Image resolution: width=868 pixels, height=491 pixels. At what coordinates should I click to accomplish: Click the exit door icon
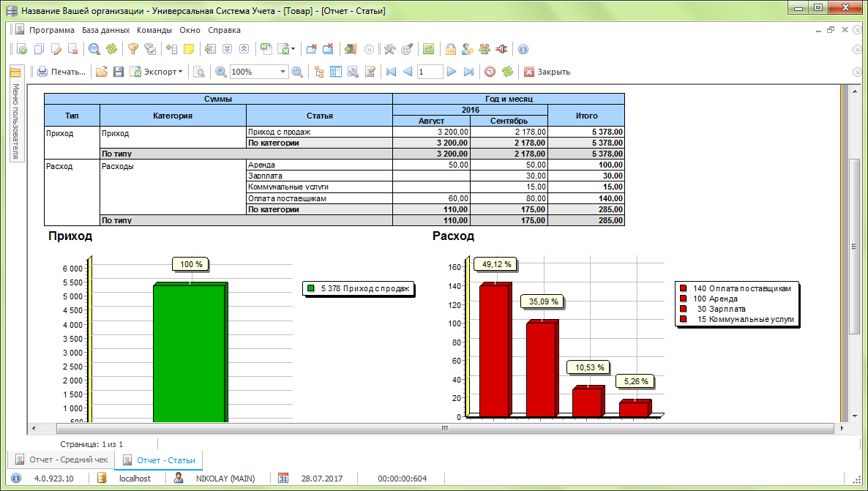coord(350,49)
